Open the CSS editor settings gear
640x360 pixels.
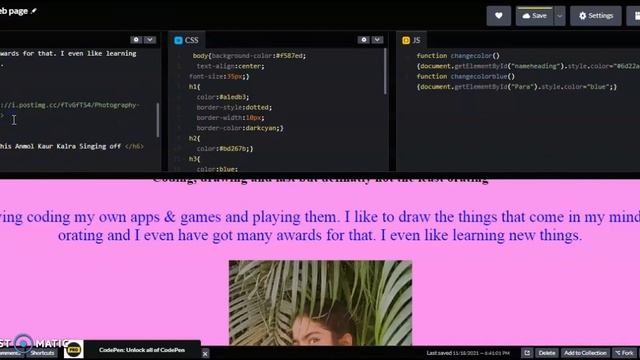(364, 40)
